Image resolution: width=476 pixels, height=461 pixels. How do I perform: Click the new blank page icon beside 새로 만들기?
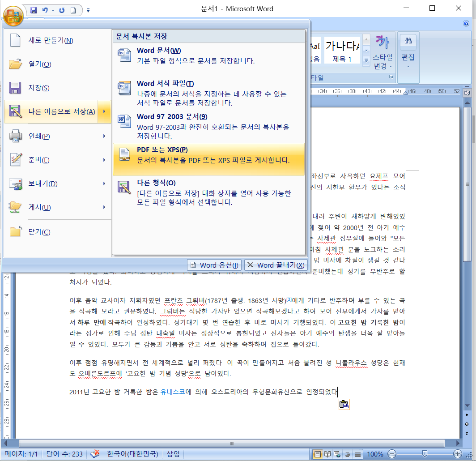[15, 40]
